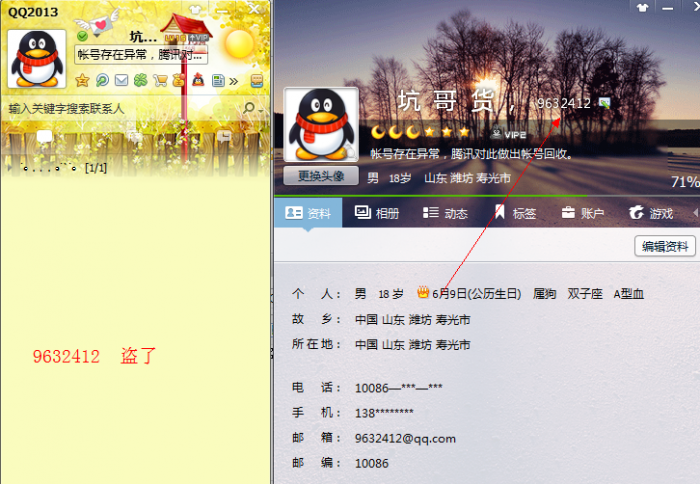
Task: Click the skin shirt icon in QQ2013 window
Action: [195, 9]
